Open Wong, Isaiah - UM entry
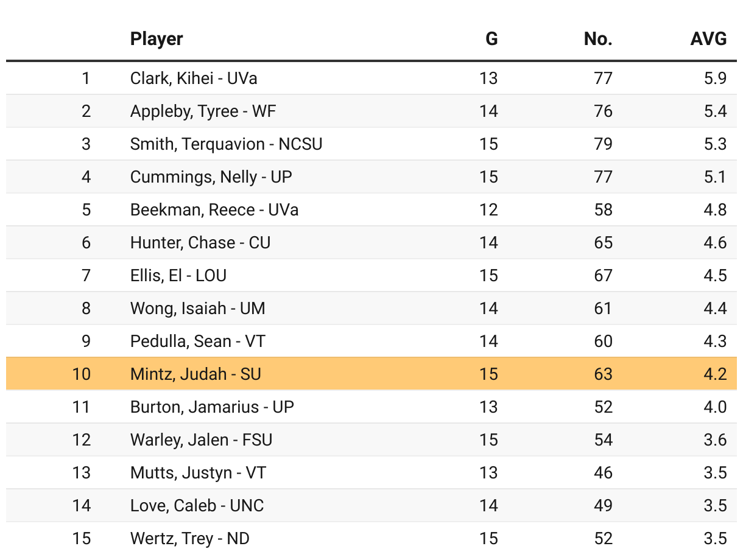The width and height of the screenshot is (743, 560). (x=198, y=309)
